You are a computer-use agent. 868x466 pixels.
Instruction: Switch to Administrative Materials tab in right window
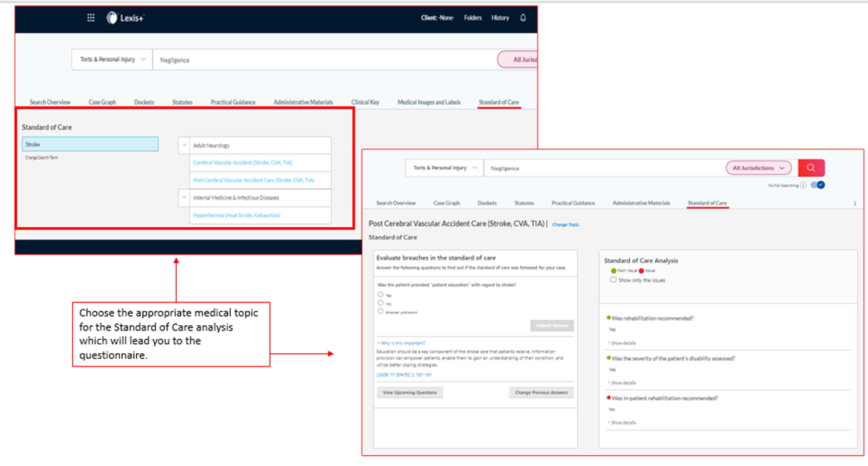pyautogui.click(x=641, y=204)
